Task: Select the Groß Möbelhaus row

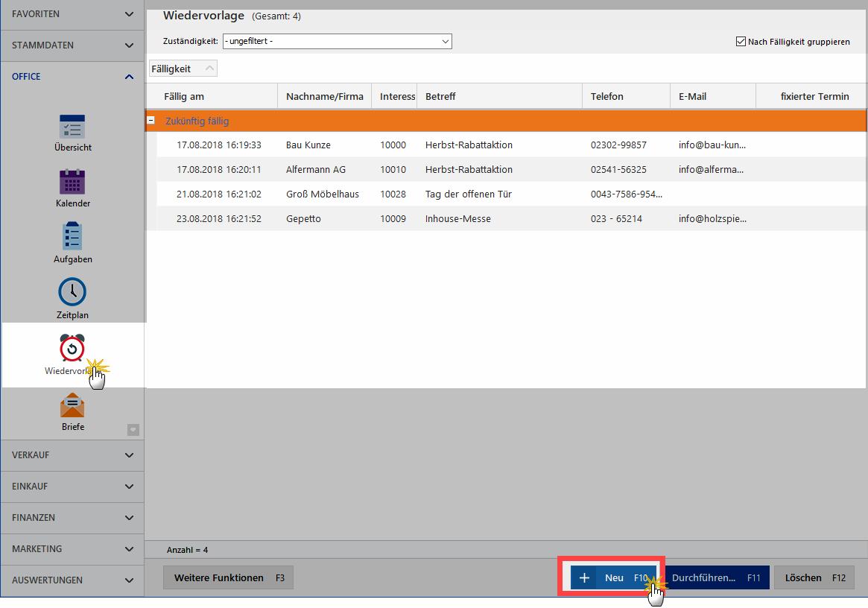Action: tap(512, 194)
